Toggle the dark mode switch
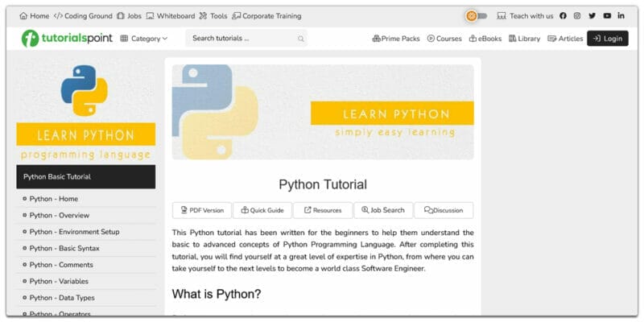This screenshot has height=322, width=644. coord(477,16)
